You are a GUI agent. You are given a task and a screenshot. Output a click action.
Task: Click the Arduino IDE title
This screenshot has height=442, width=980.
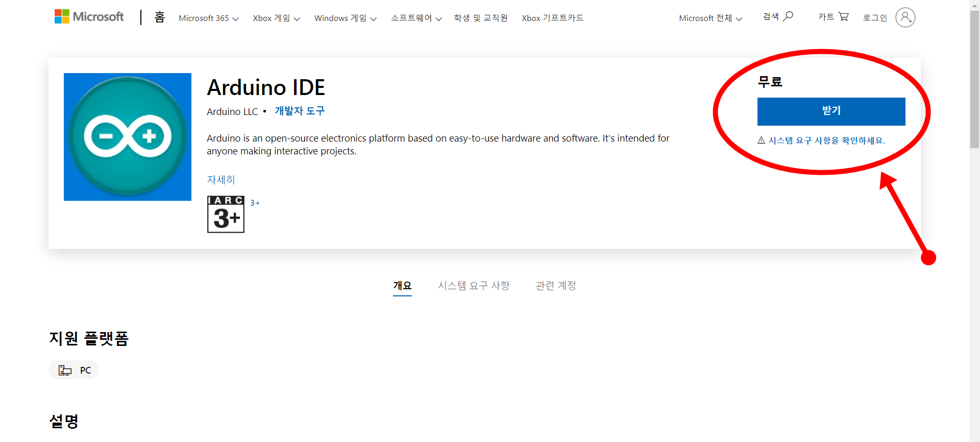tap(266, 87)
